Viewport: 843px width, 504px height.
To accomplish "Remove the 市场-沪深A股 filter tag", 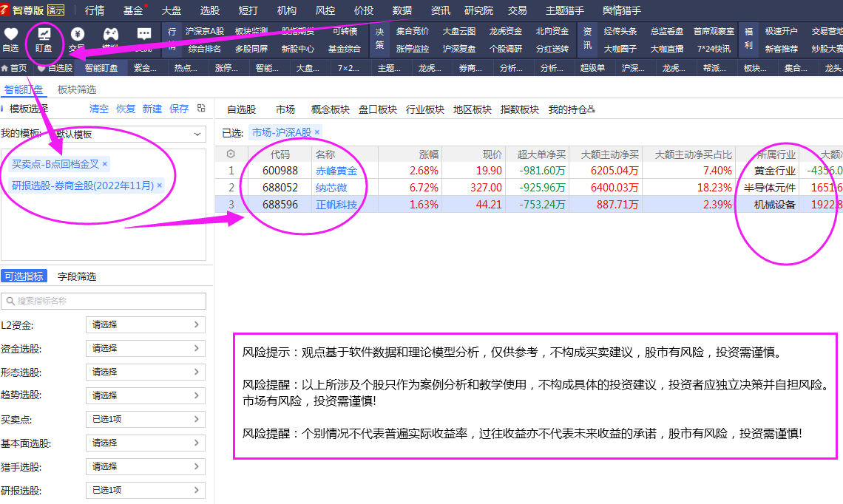I will click(x=317, y=132).
